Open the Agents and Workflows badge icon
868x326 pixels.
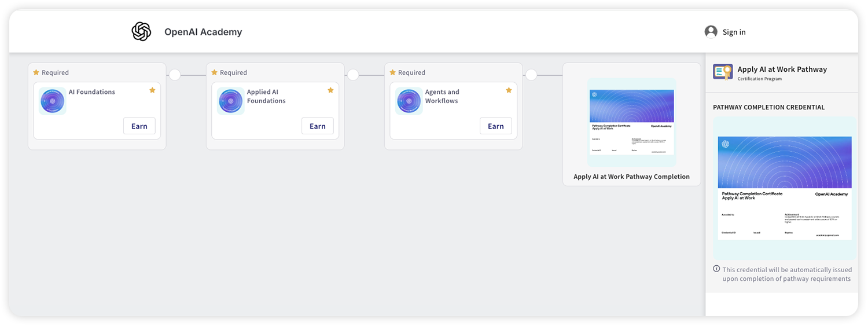tap(409, 101)
